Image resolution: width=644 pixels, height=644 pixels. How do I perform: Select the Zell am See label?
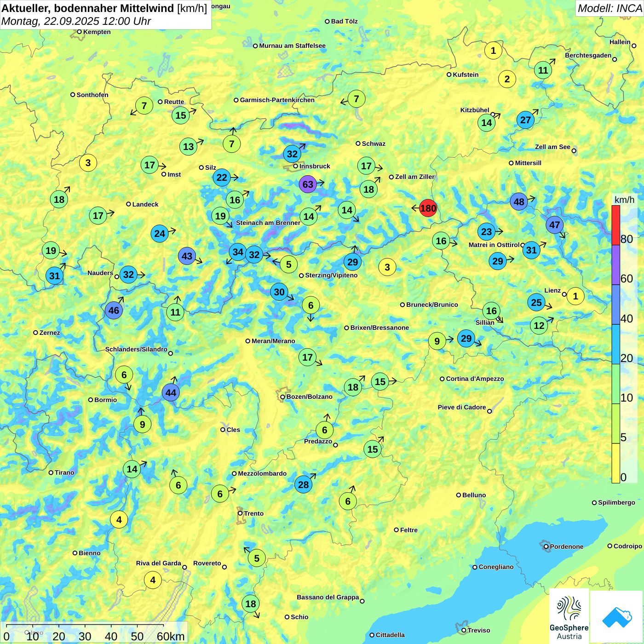552,147
